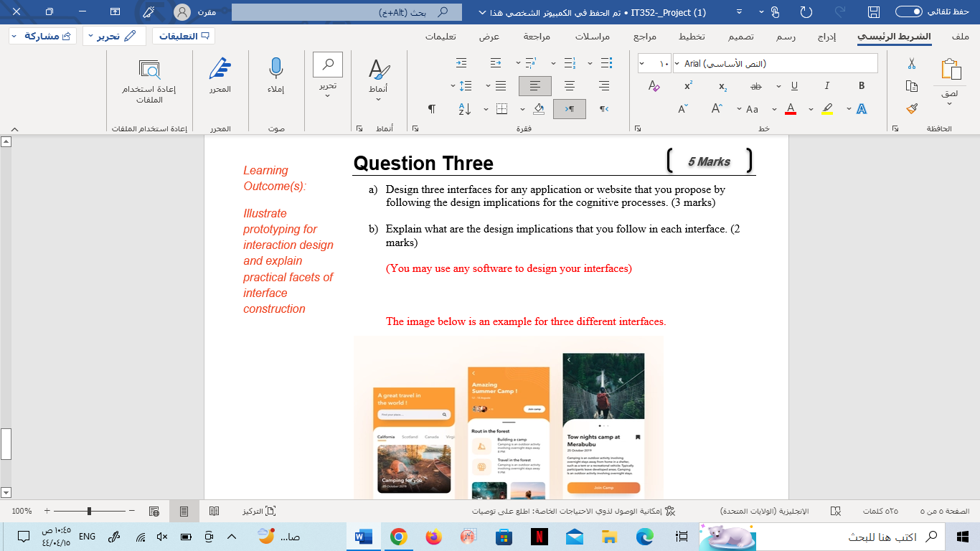This screenshot has width=980, height=551.
Task: Click the red font color A swatch
Action: point(791,109)
